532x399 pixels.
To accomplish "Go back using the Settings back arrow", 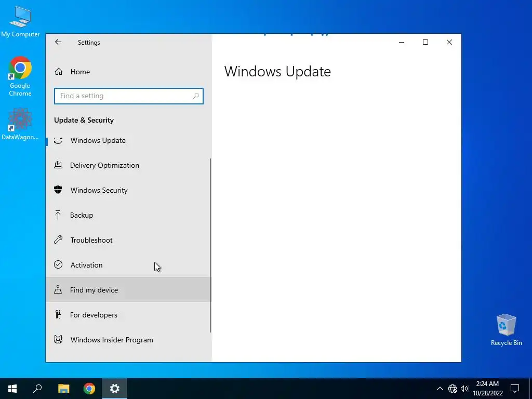I will [58, 42].
